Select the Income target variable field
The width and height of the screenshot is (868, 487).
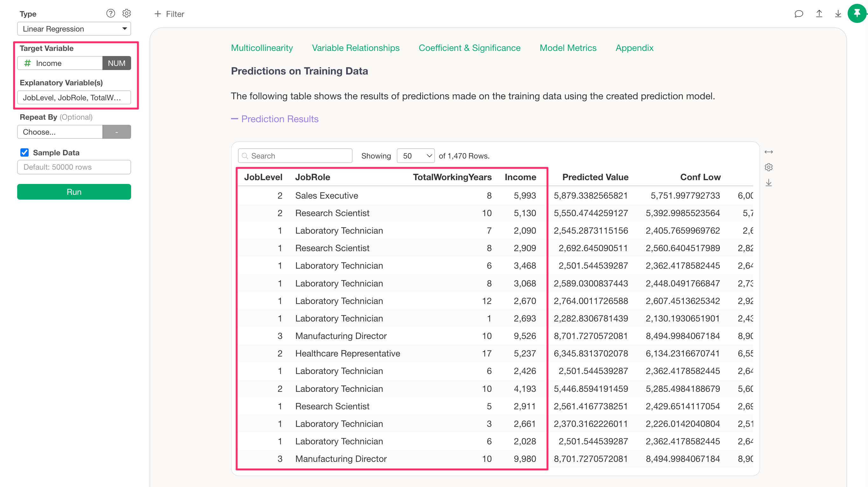click(61, 63)
